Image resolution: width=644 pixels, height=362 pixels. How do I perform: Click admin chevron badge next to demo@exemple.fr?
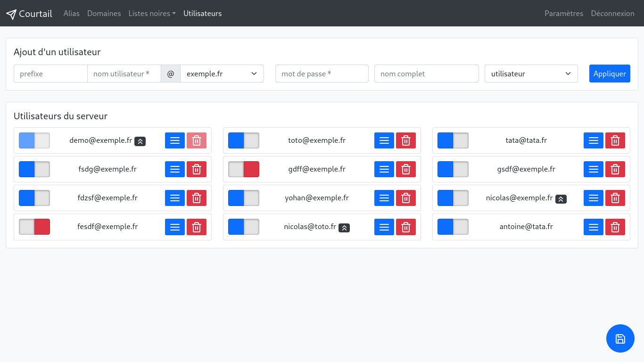pos(140,141)
